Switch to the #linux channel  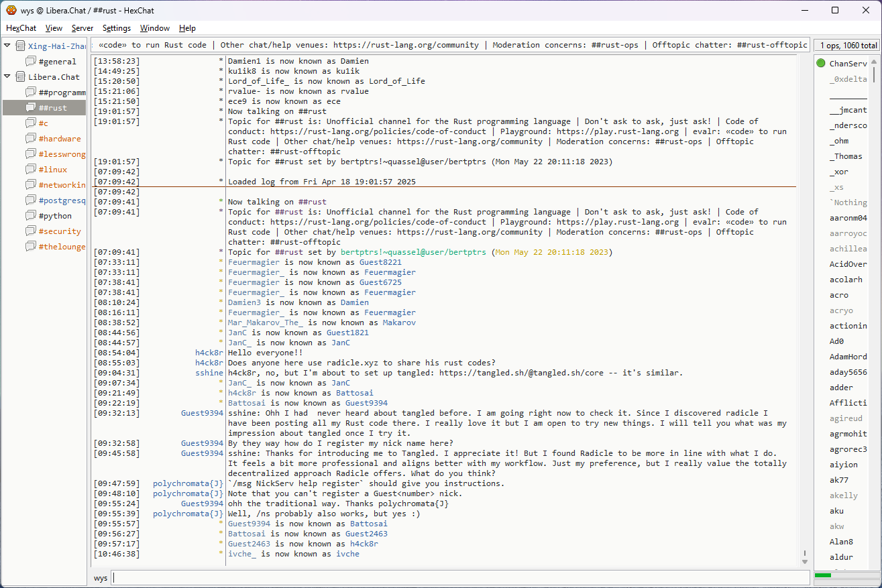pos(53,170)
